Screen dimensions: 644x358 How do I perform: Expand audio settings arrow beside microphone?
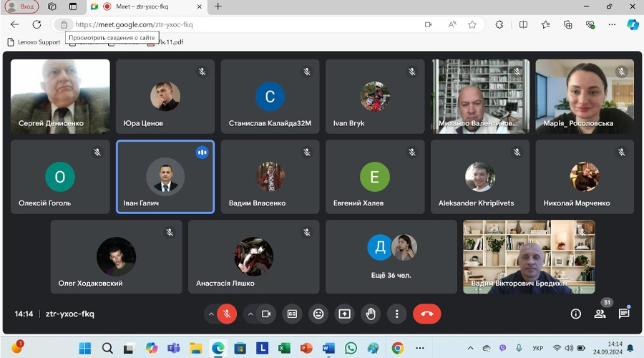pyautogui.click(x=210, y=314)
